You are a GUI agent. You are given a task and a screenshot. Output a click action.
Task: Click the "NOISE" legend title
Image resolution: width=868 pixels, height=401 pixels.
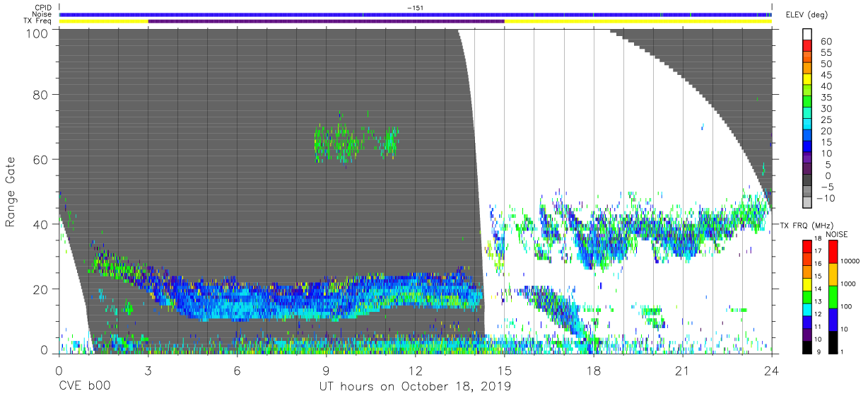pyautogui.click(x=835, y=234)
